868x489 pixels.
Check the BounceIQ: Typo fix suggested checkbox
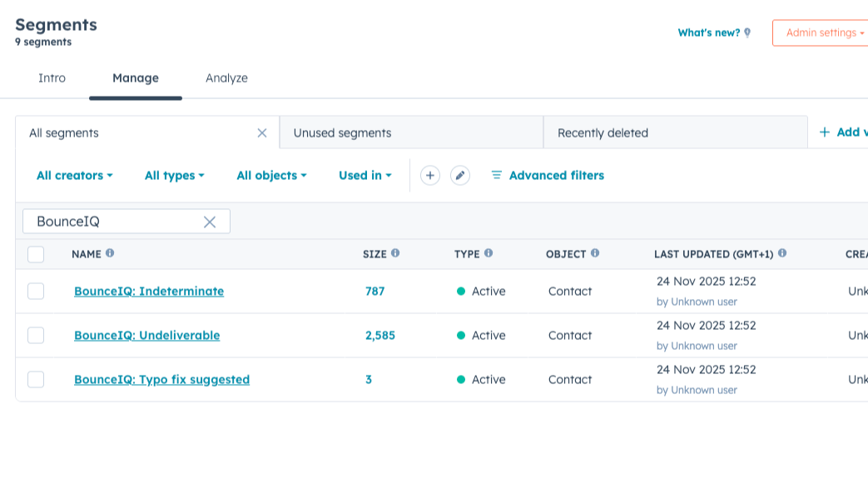tap(36, 380)
